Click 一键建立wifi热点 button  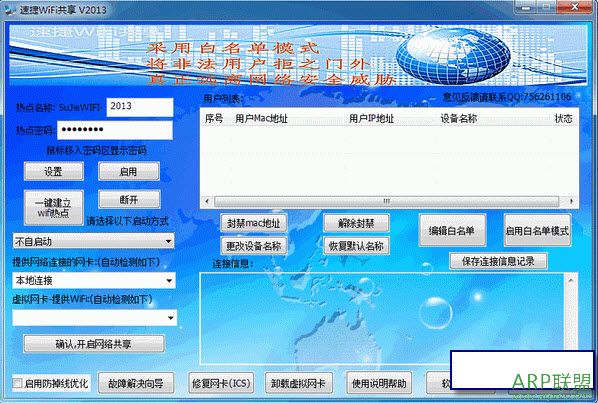click(x=54, y=208)
